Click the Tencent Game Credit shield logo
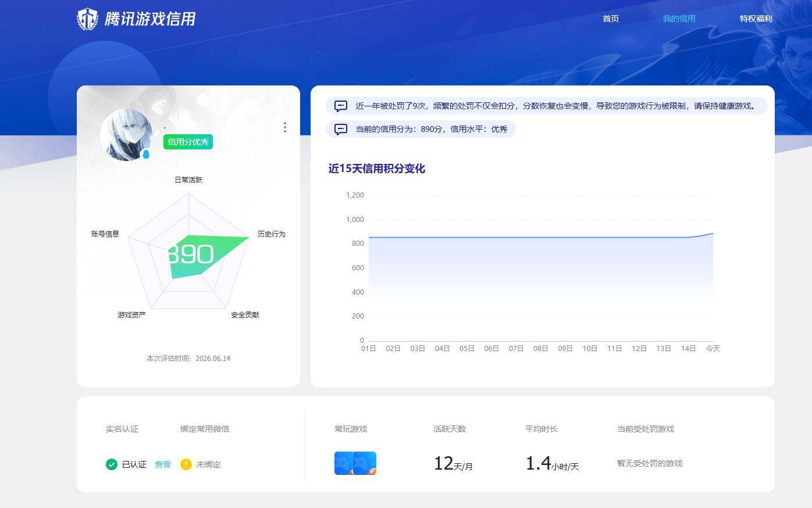 pos(87,19)
